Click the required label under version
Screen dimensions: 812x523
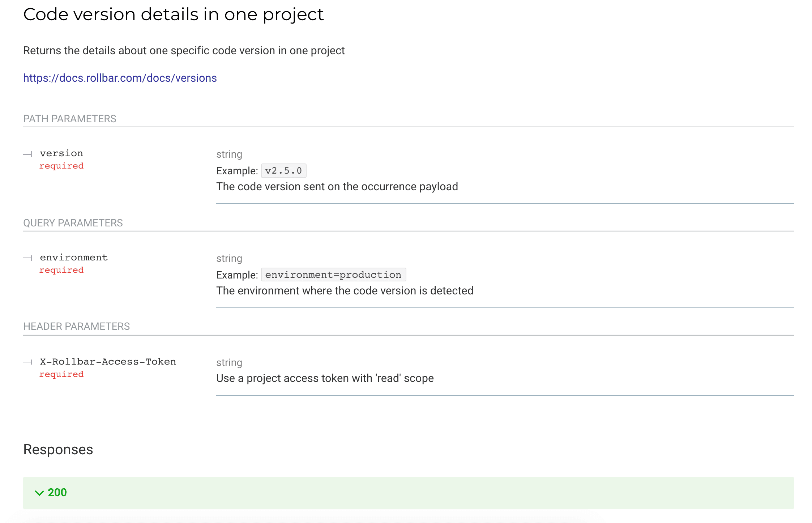pyautogui.click(x=61, y=166)
